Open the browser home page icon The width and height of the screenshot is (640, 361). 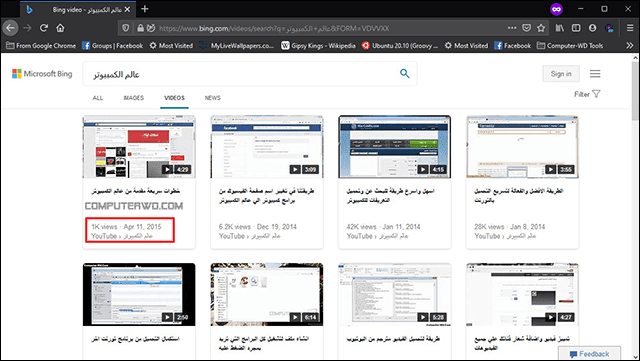click(x=60, y=28)
